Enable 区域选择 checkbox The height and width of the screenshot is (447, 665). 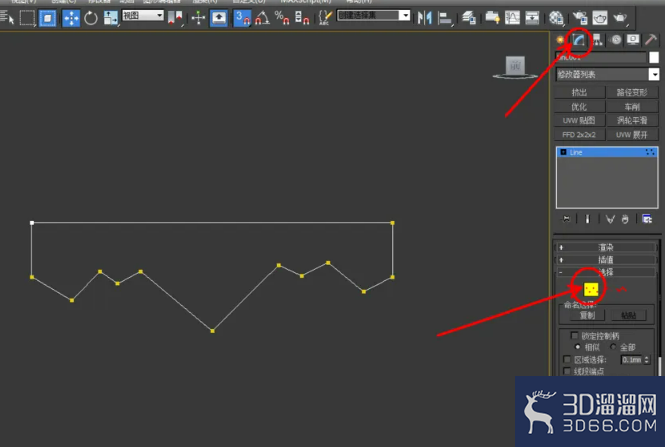click(567, 359)
